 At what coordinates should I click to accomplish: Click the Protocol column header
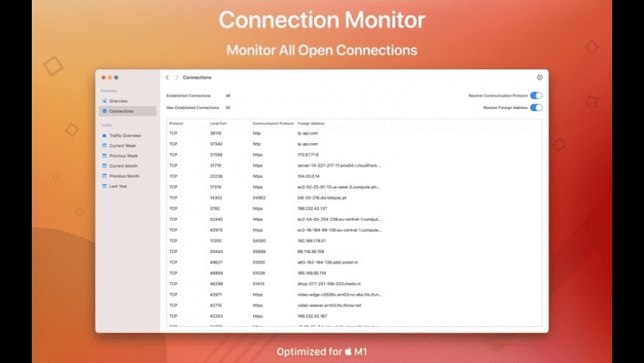(x=176, y=124)
